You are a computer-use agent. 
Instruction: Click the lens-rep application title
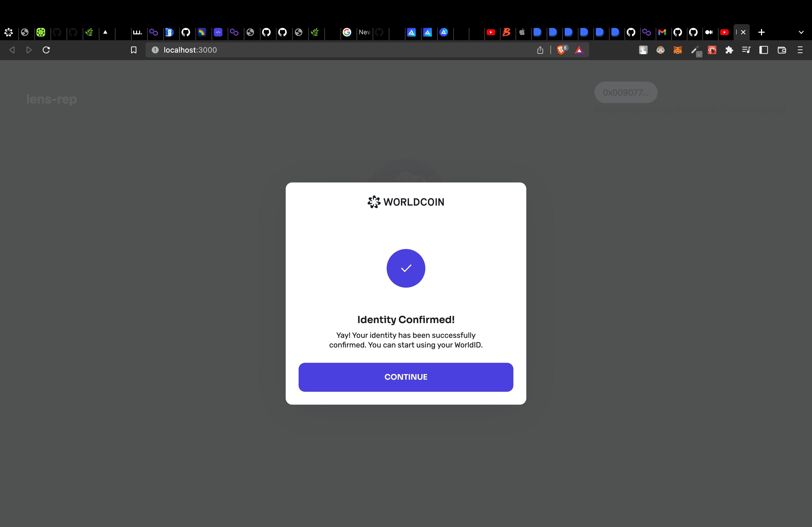52,99
